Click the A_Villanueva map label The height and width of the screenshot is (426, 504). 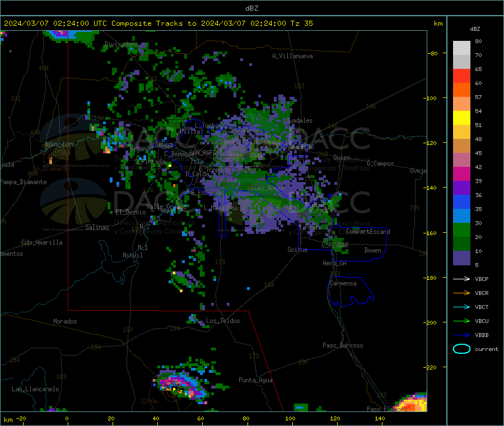point(292,56)
